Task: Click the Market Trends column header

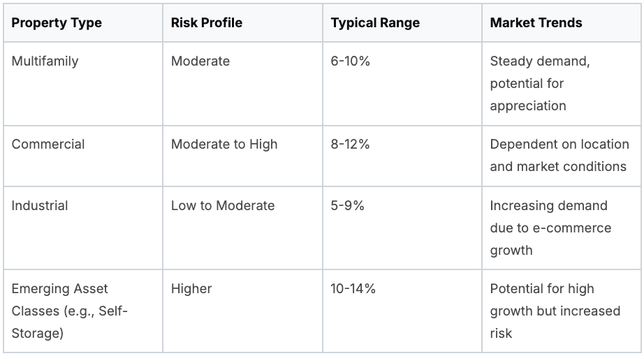Action: [x=536, y=22]
